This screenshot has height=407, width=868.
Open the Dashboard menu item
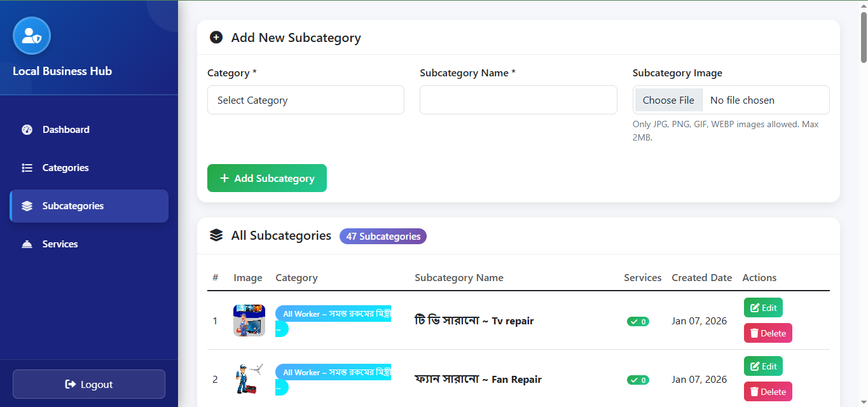(x=66, y=130)
